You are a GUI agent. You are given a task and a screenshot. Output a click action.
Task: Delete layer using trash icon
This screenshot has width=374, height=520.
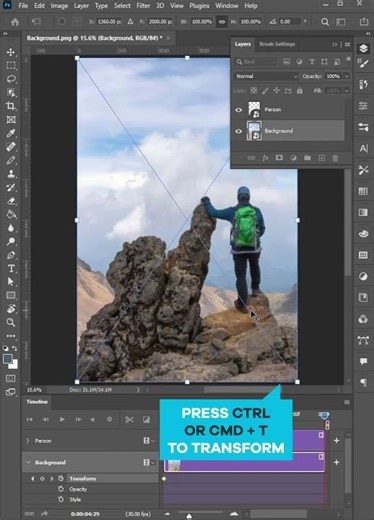(x=335, y=158)
